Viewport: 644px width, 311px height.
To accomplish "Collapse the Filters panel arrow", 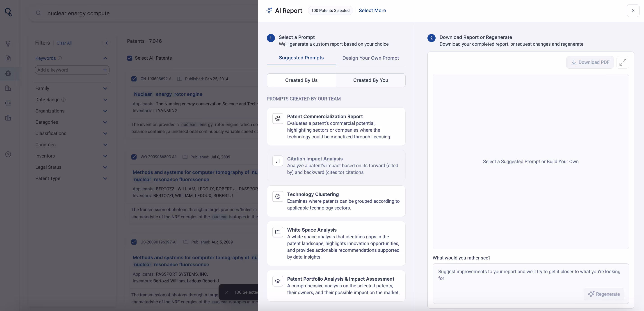I will click(x=107, y=43).
